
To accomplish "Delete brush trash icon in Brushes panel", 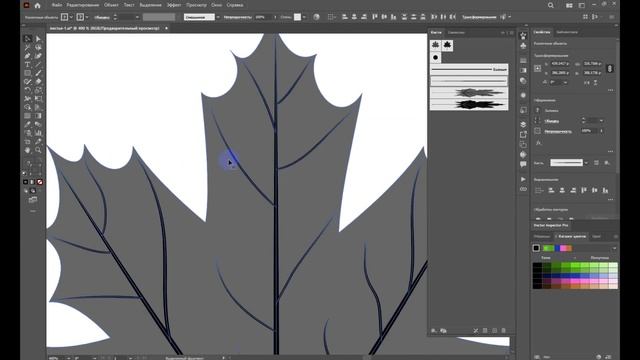I will click(x=504, y=331).
